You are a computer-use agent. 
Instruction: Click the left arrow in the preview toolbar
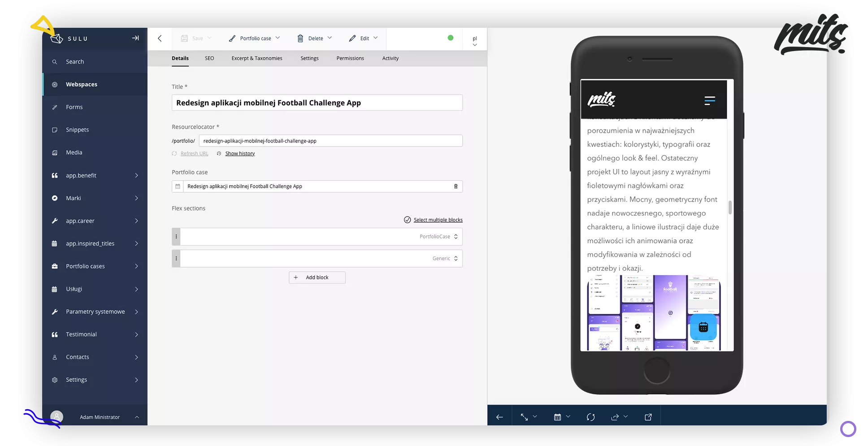[499, 417]
